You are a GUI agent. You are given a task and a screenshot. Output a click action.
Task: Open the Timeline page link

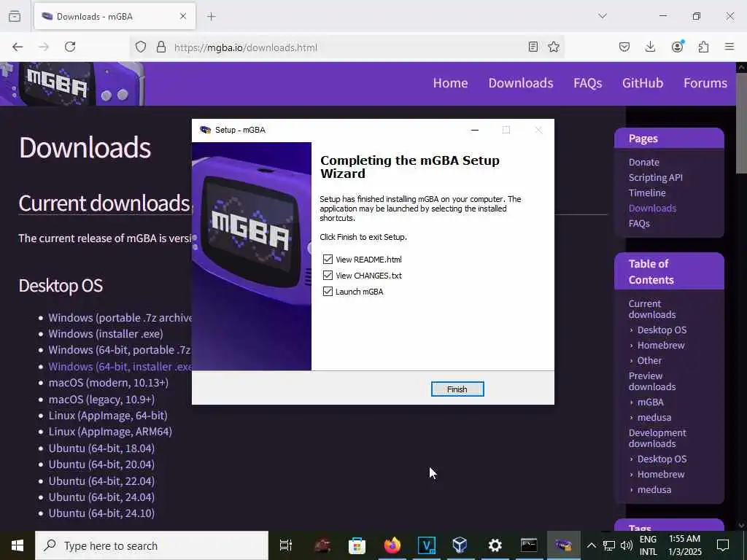pyautogui.click(x=647, y=192)
